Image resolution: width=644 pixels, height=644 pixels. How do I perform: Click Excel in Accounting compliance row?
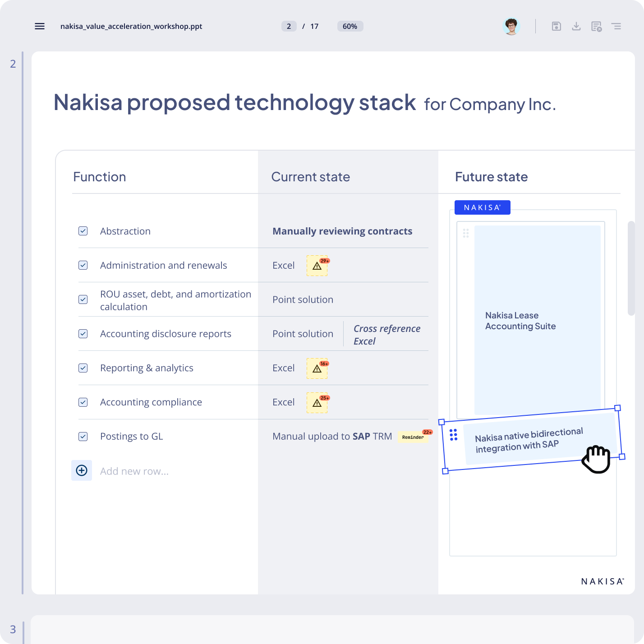(284, 402)
